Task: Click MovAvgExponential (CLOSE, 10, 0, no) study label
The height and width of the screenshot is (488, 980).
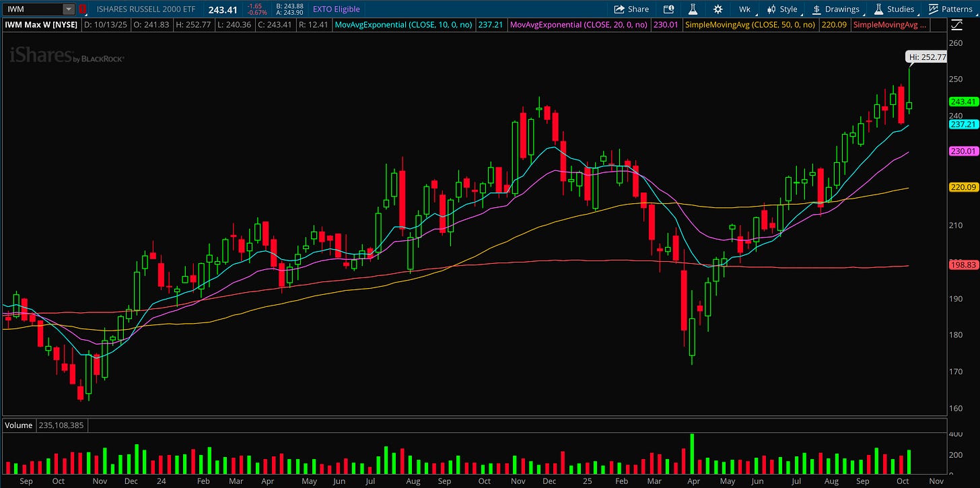Action: click(403, 25)
